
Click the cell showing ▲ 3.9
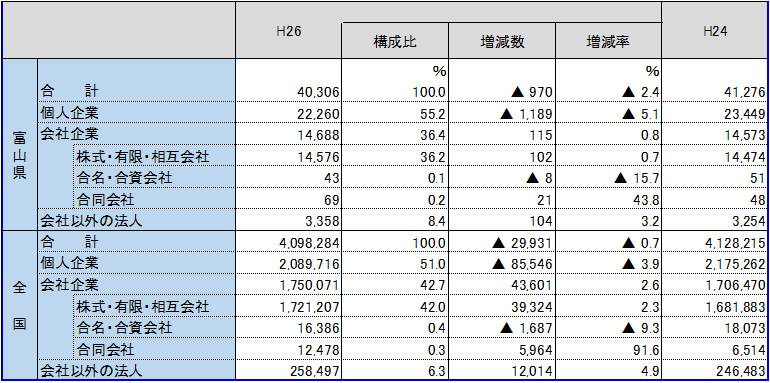[608, 264]
